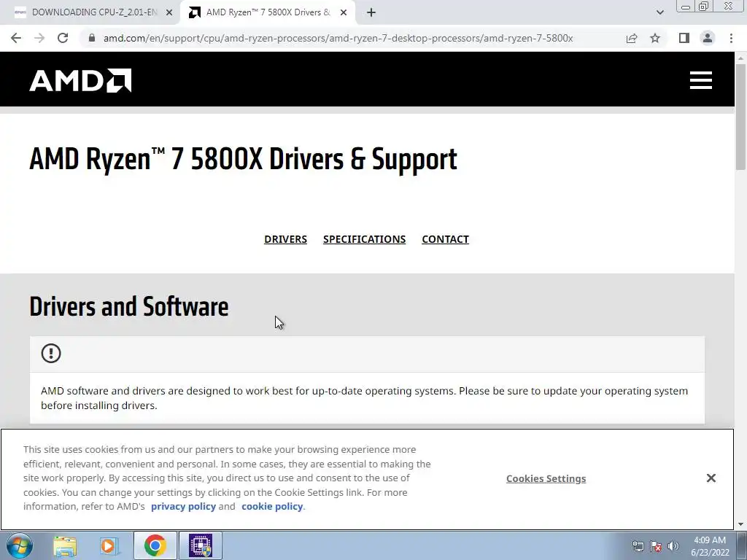Open a new browser tab
The height and width of the screenshot is (560, 747).
click(371, 13)
